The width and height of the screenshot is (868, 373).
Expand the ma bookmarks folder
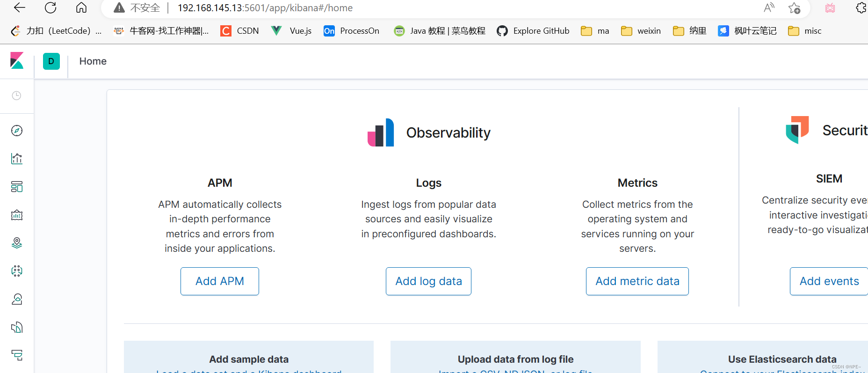(595, 31)
